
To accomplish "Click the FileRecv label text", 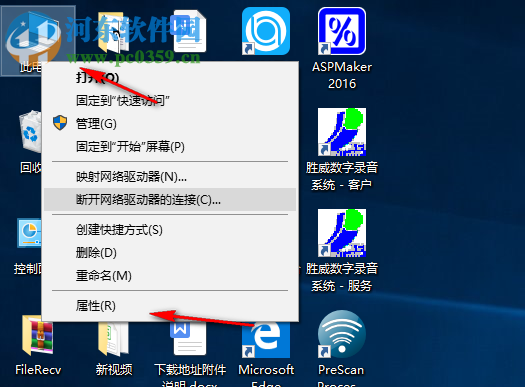I will 38,370.
